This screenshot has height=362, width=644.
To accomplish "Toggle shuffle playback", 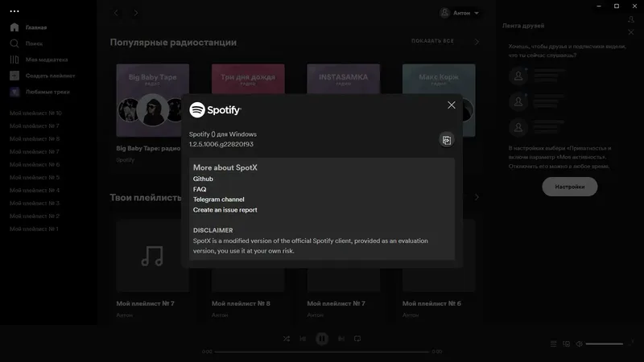I will (x=287, y=339).
